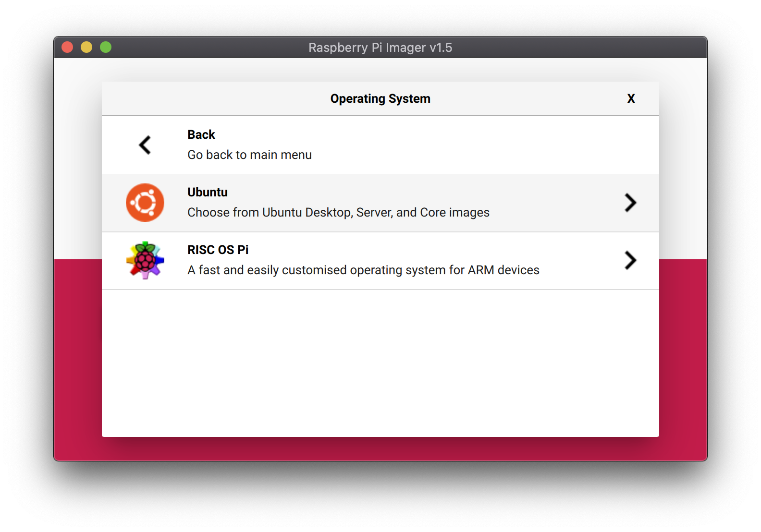Click the Operating System dialog heading
The image size is (761, 532).
(x=380, y=98)
